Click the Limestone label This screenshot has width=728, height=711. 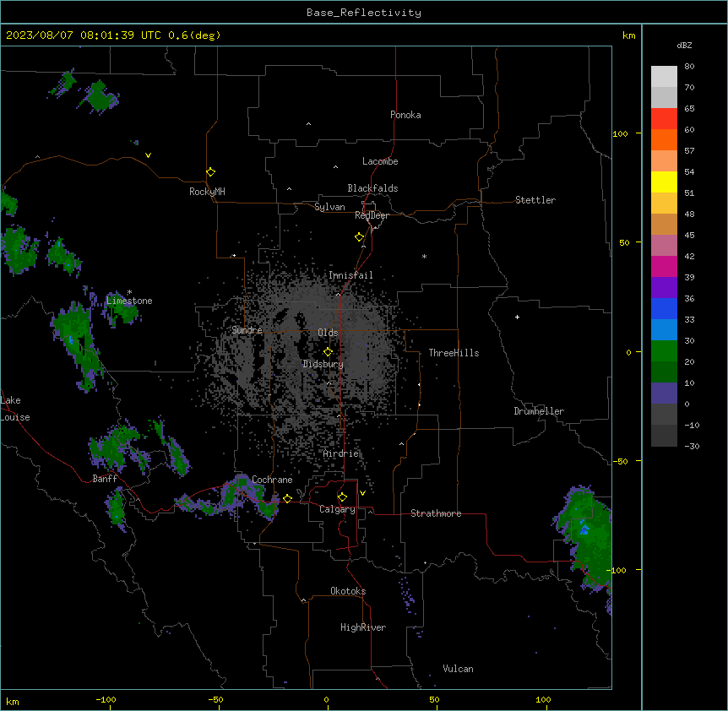129,301
